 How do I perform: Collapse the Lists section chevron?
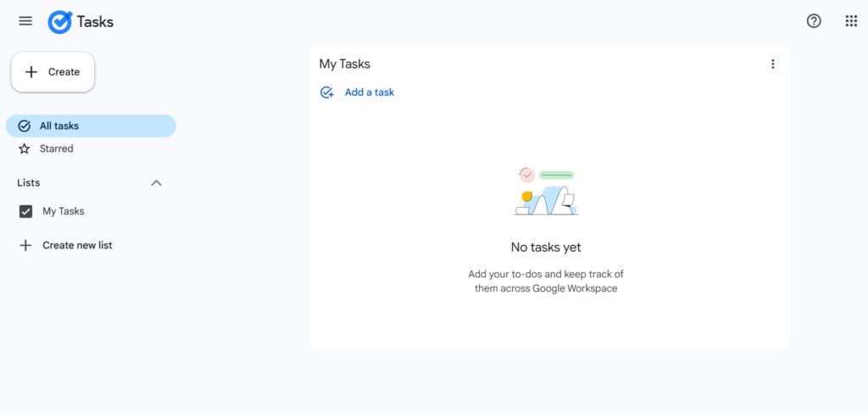(156, 183)
